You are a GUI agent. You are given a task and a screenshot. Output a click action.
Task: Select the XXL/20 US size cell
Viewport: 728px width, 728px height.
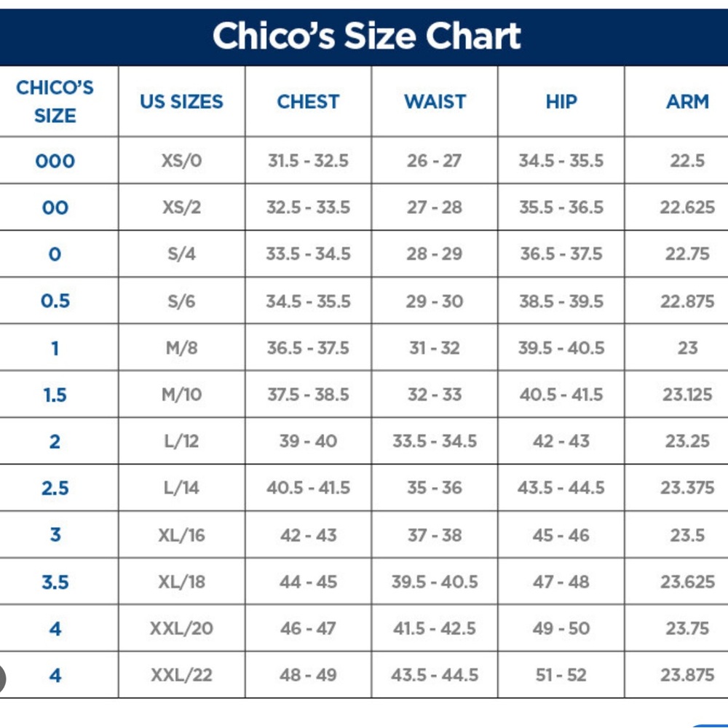[x=181, y=629]
